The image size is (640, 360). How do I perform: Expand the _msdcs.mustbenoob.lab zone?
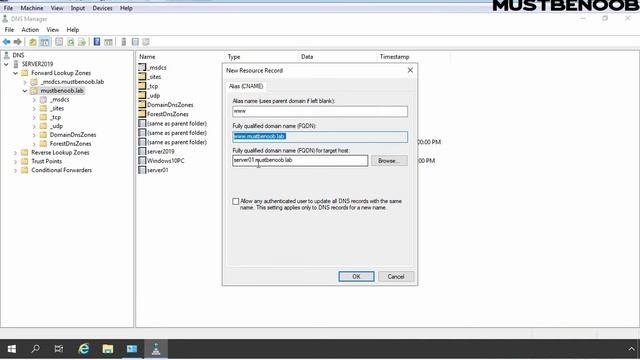(x=25, y=82)
